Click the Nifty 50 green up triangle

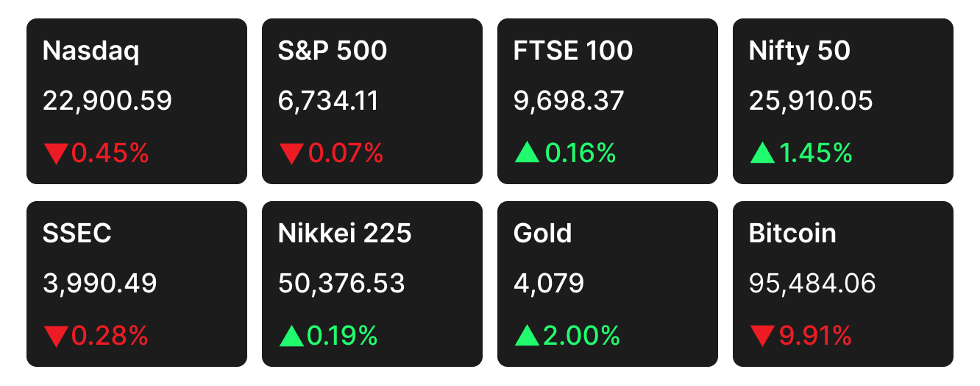pos(761,153)
